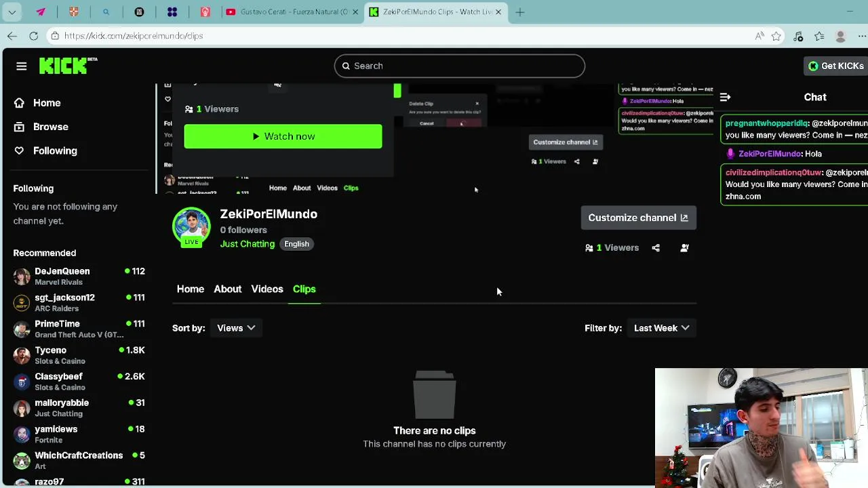The image size is (868, 488).
Task: Open the hamburger sidebar menu
Action: [x=22, y=66]
